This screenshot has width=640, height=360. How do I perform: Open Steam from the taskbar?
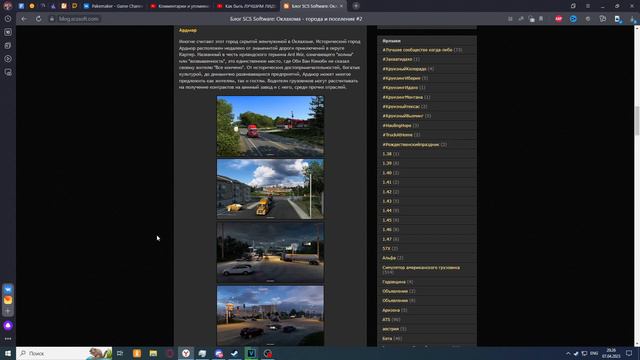pyautogui.click(x=235, y=353)
